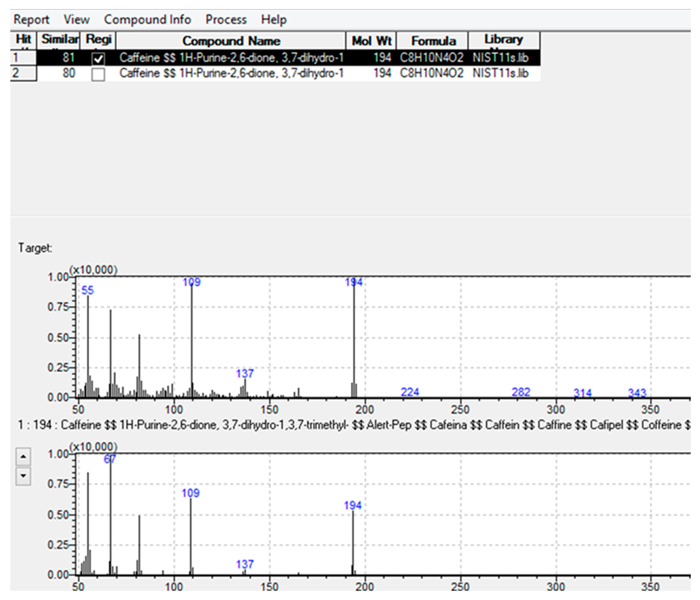Screen dimensions: 700x600
Task: Click the 109 peak label in target spectrum
Action: [192, 282]
